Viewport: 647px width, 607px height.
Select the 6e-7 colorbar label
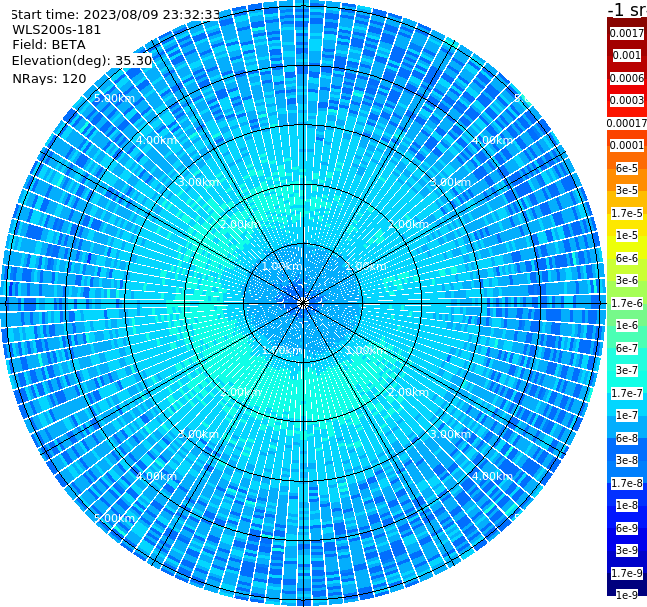[x=627, y=348]
